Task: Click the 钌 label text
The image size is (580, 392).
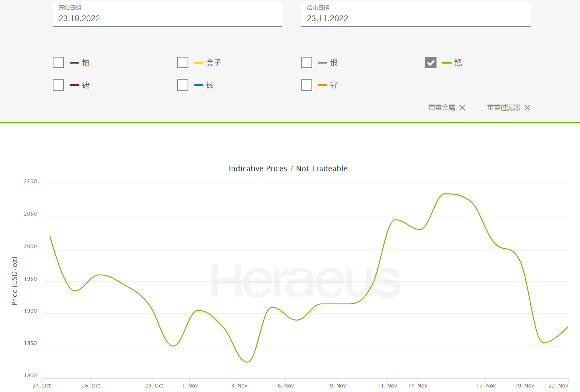Action: pos(334,85)
